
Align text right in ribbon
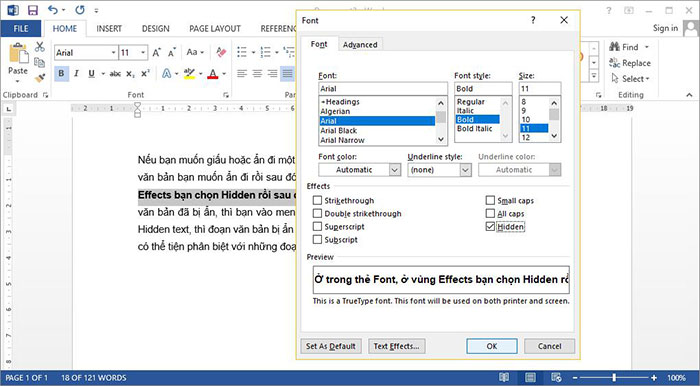click(x=272, y=74)
